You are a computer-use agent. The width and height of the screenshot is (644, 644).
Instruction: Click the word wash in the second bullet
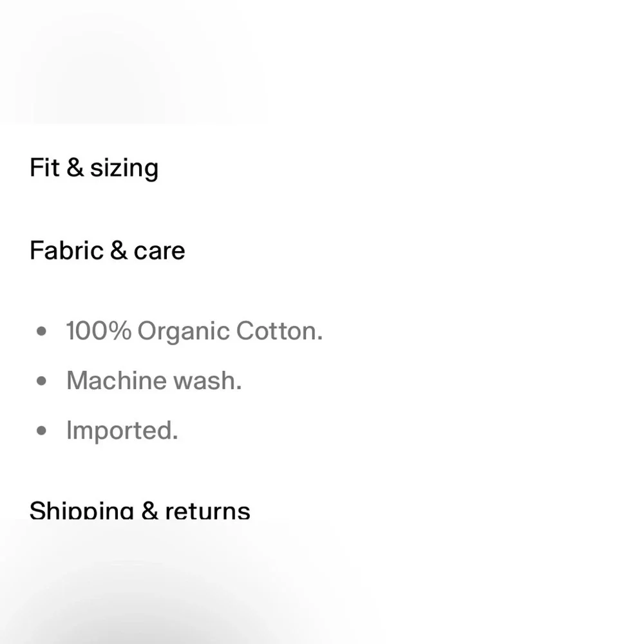coord(207,381)
